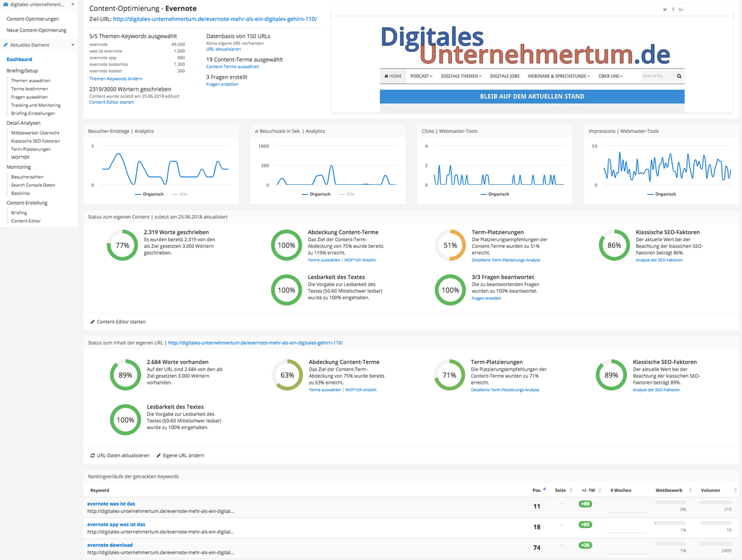Open WDF*IDF sidebar item
Screen dimensions: 742x560
[x=20, y=157]
